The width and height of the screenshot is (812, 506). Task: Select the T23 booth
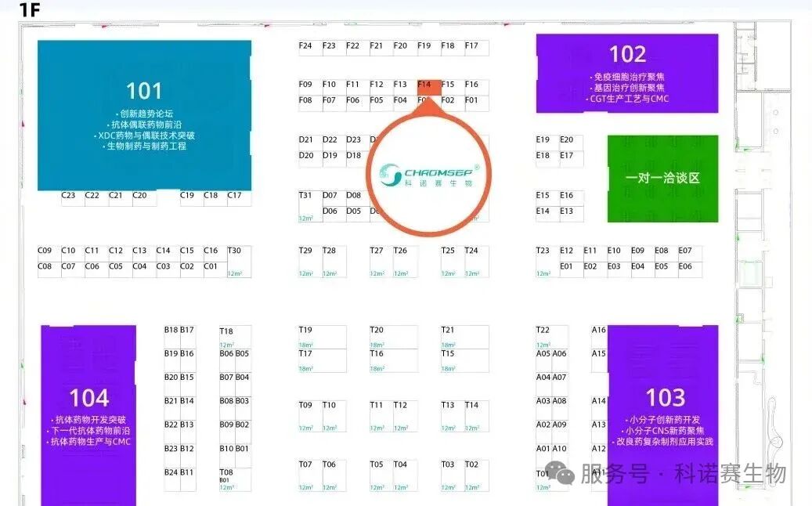click(547, 262)
